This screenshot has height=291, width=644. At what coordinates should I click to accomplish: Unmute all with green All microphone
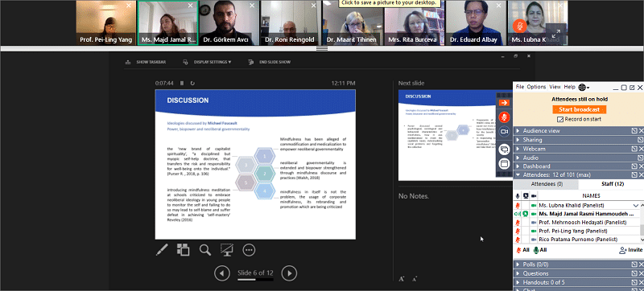(540, 250)
